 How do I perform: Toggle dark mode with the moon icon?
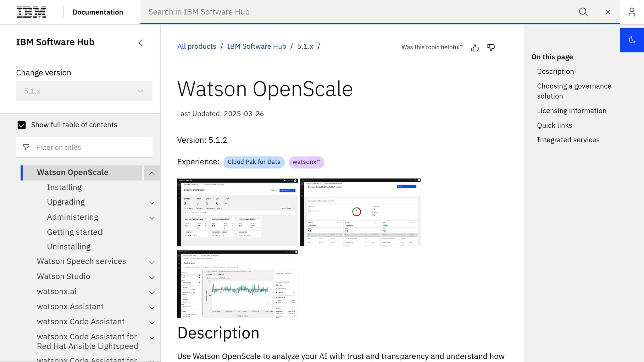(632, 40)
